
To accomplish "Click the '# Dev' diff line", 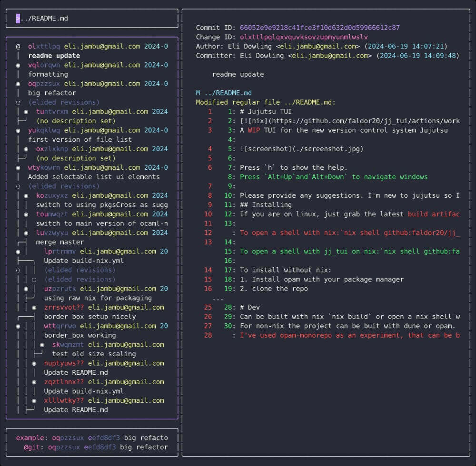I will tap(249, 307).
